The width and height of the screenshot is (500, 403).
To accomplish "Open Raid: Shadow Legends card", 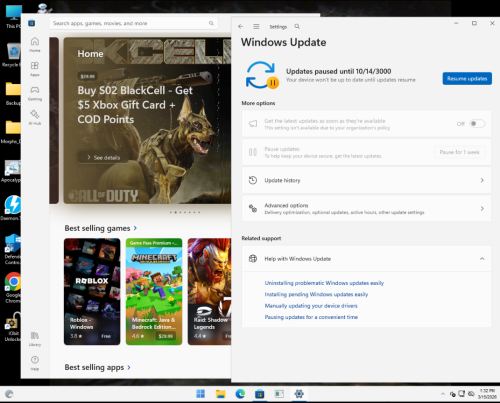I will [x=209, y=291].
